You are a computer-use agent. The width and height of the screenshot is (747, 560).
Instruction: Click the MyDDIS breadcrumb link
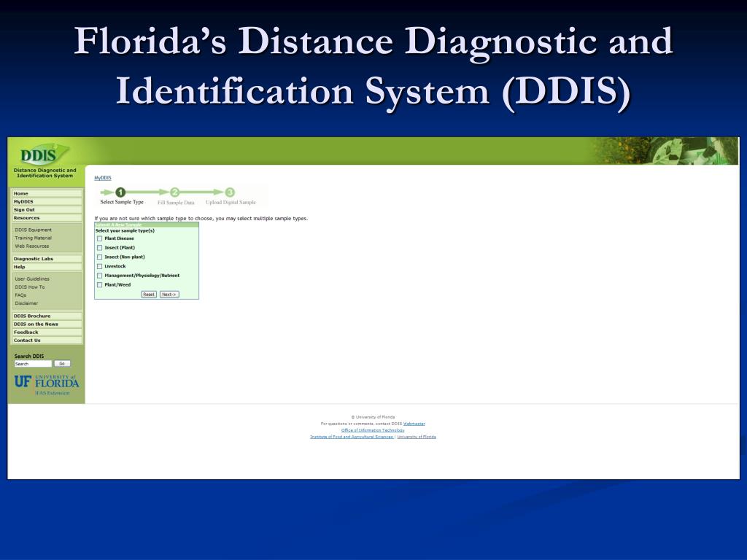pos(102,178)
